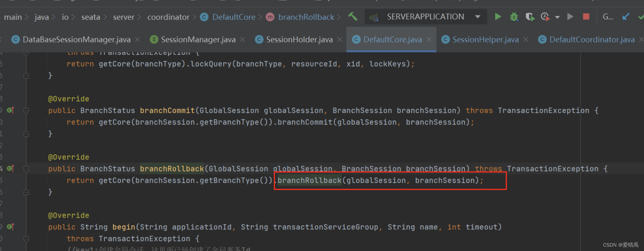Click the run configuration Spring icon beside SERVERAPPLICATION
Viewport: 644px width, 251px height.
tap(374, 17)
